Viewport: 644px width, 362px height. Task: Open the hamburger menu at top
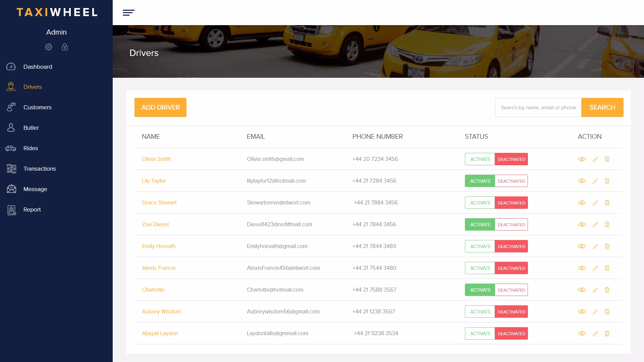pos(128,12)
